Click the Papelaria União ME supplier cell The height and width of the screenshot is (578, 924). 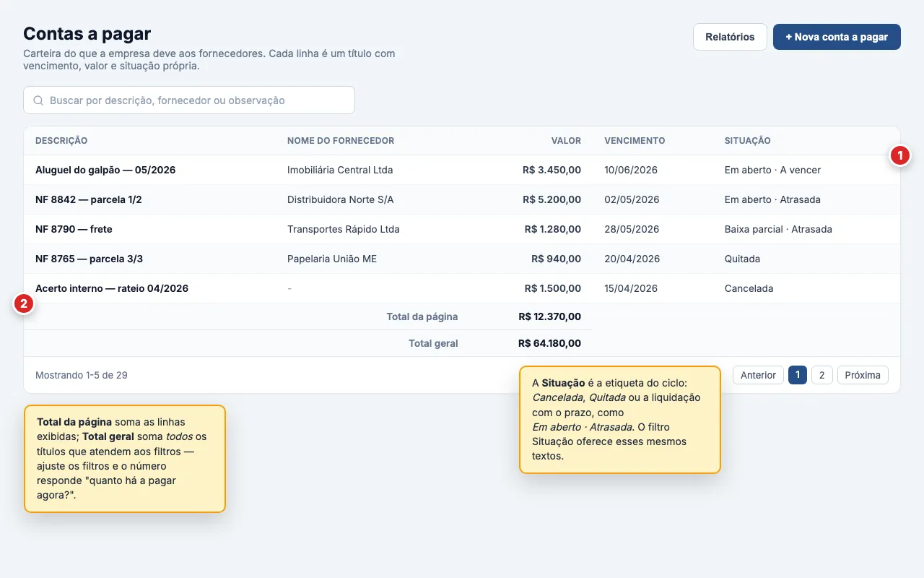pyautogui.click(x=332, y=259)
